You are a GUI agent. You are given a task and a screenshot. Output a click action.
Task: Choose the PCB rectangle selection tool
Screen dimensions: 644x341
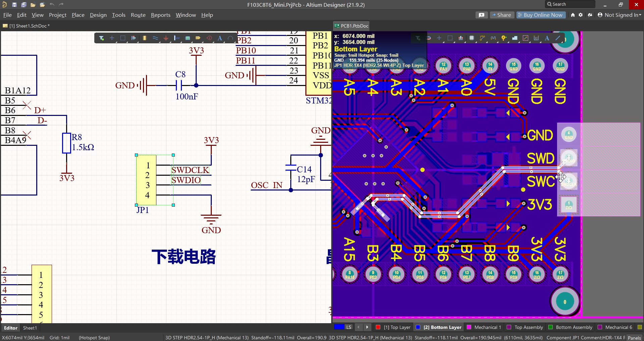pos(450,38)
